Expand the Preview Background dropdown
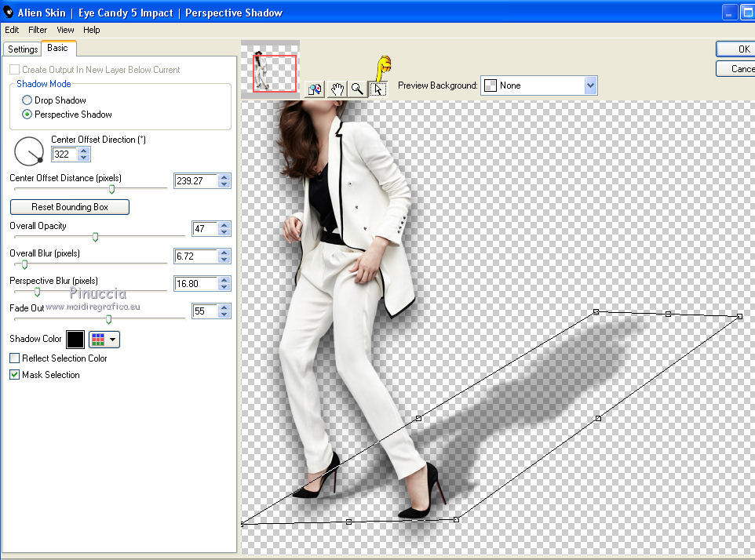Screen dimensions: 755x560 590,85
